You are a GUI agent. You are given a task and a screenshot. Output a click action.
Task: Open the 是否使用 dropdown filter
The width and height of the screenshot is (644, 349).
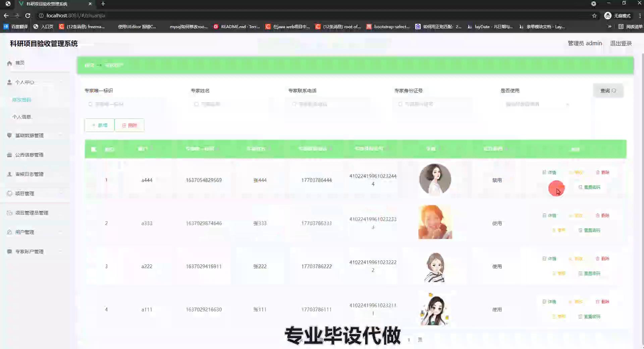(x=537, y=104)
